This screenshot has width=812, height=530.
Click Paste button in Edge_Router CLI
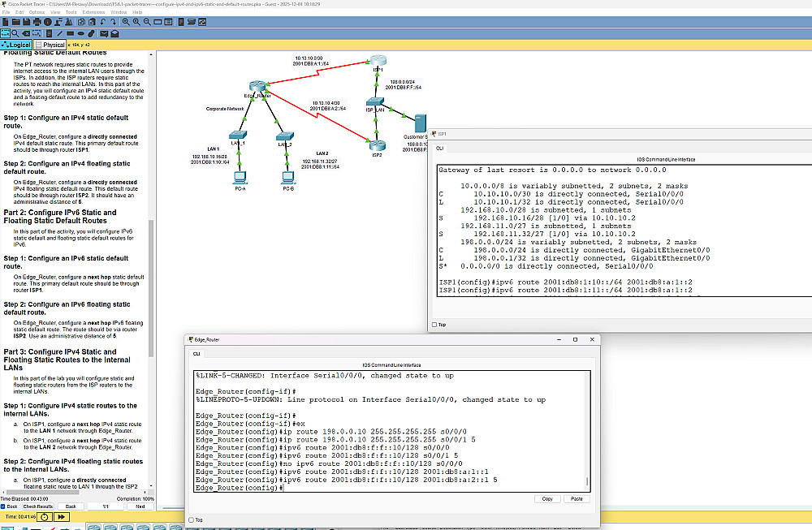coord(577,499)
